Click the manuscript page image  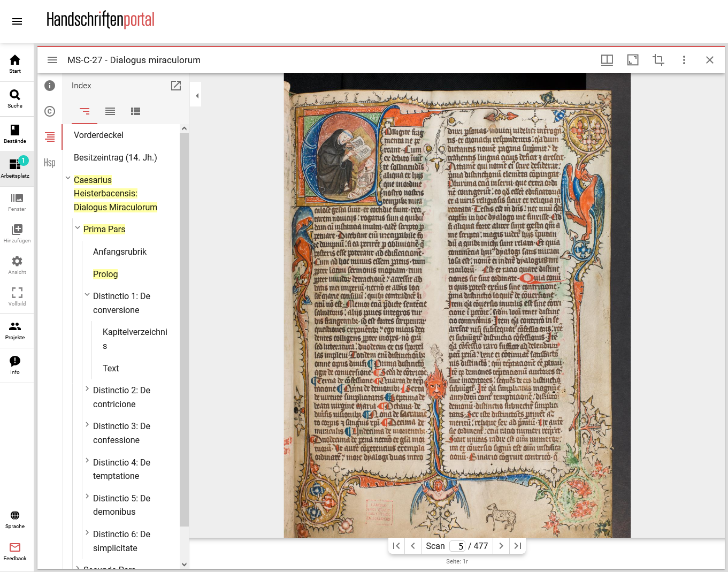(457, 305)
